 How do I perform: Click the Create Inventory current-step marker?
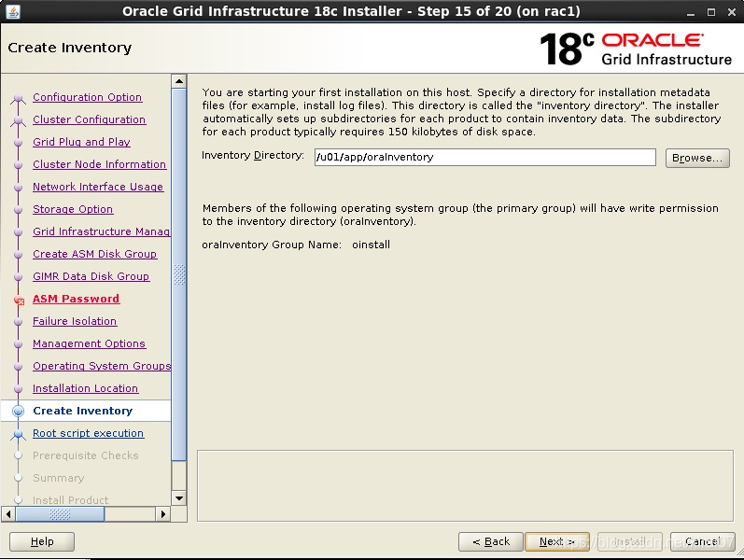(x=18, y=411)
